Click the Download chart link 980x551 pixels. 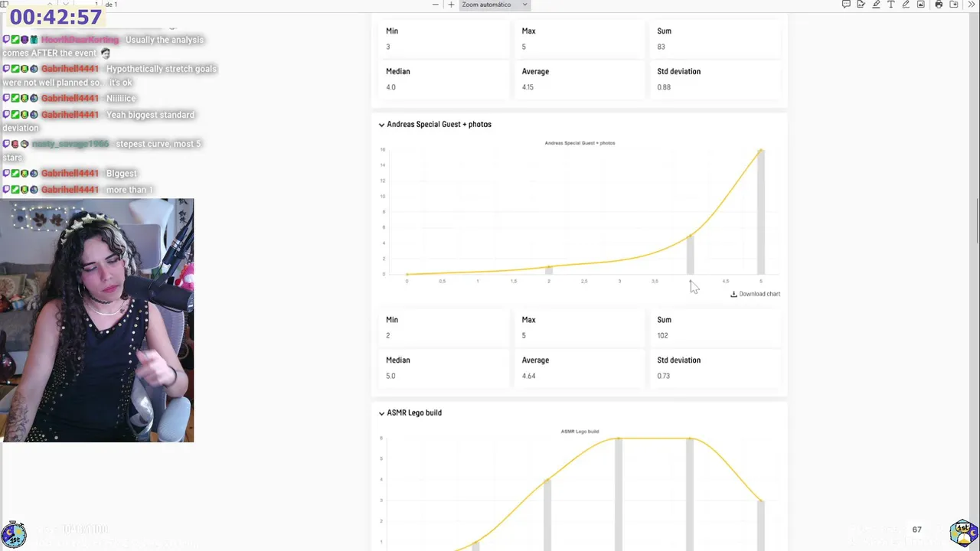coord(755,294)
